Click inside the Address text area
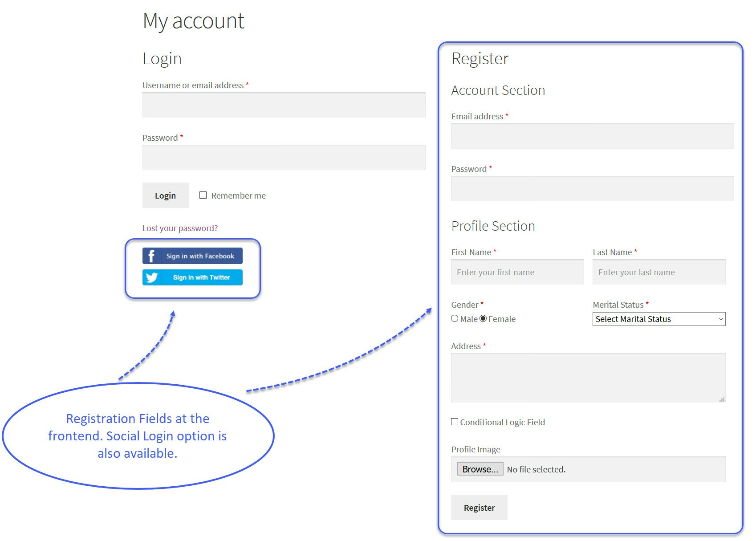Viewport: 756px width, 541px height. (x=588, y=378)
